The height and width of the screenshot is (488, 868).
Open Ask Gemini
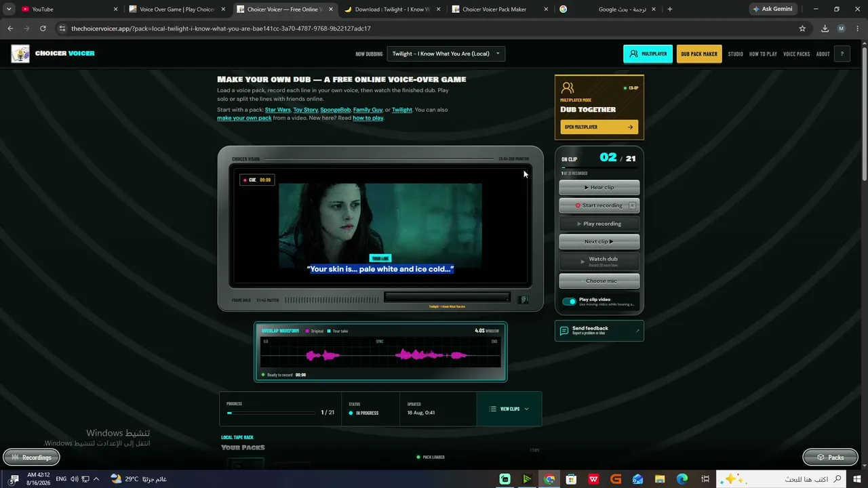772,9
